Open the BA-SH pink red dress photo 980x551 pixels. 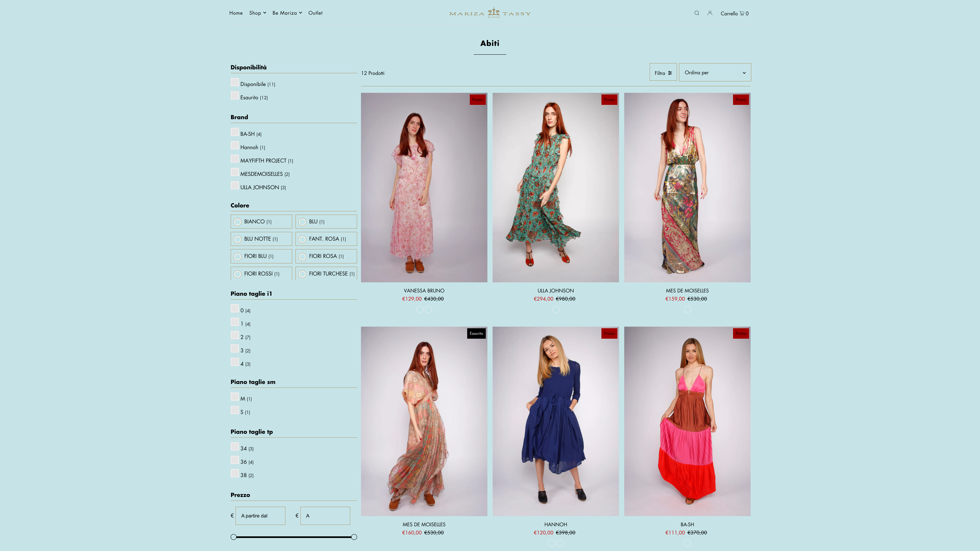687,421
